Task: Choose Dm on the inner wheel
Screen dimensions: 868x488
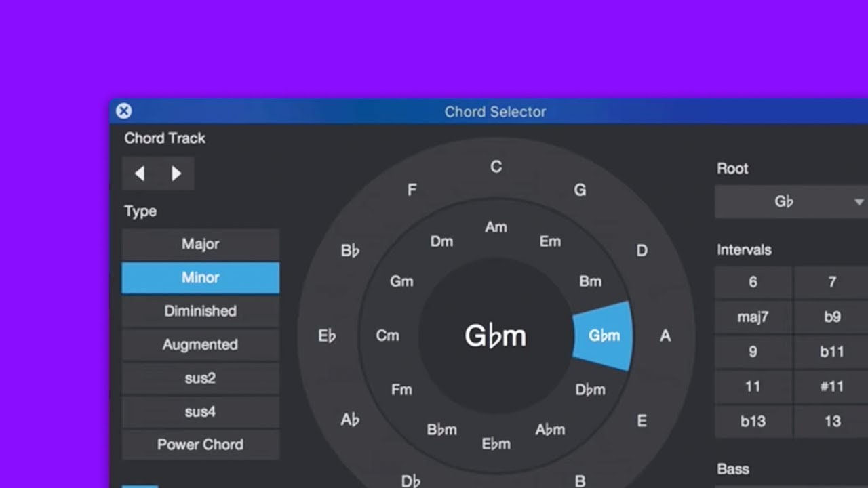Action: click(441, 241)
